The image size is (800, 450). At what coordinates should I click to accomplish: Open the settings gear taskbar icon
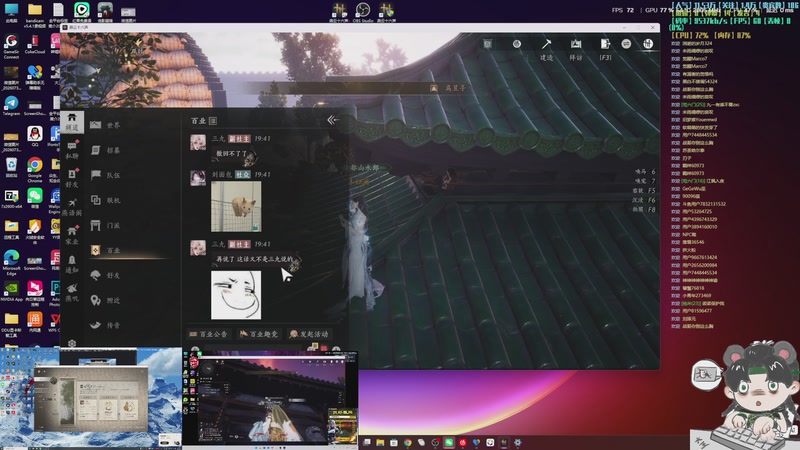[x=518, y=442]
